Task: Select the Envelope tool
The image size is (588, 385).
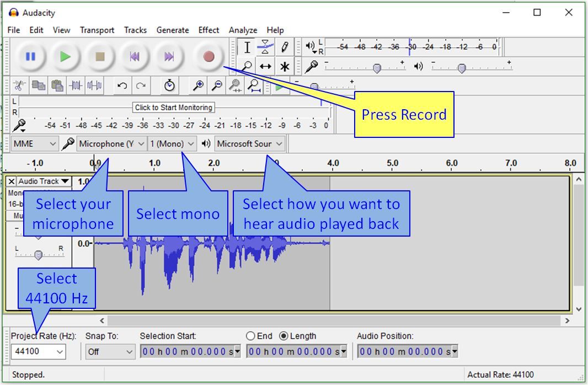Action: point(264,47)
